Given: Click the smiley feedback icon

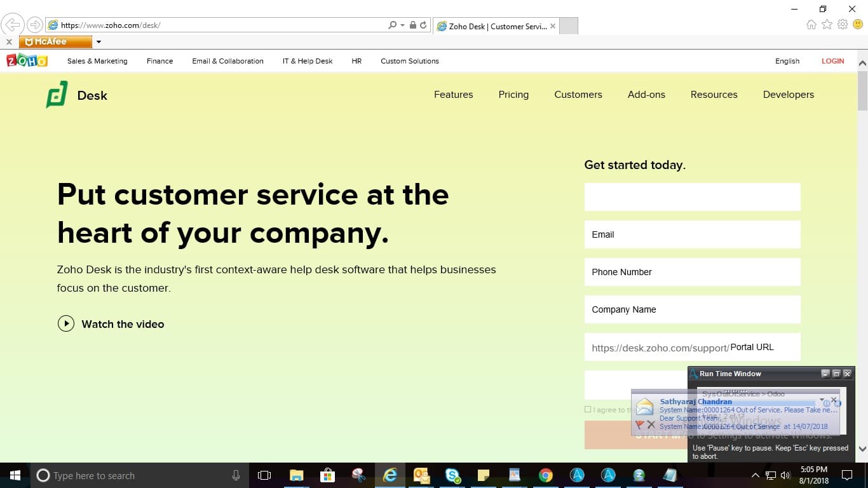Looking at the screenshot, I should [858, 25].
